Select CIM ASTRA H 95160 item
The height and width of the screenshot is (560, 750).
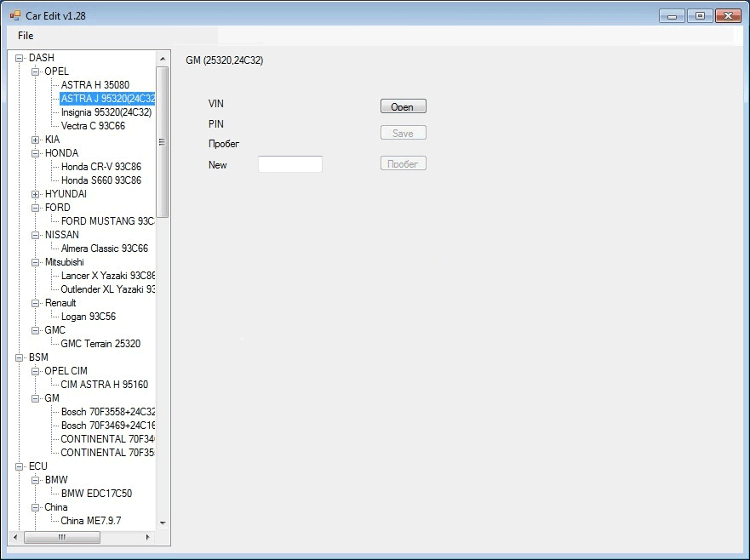[x=104, y=385]
